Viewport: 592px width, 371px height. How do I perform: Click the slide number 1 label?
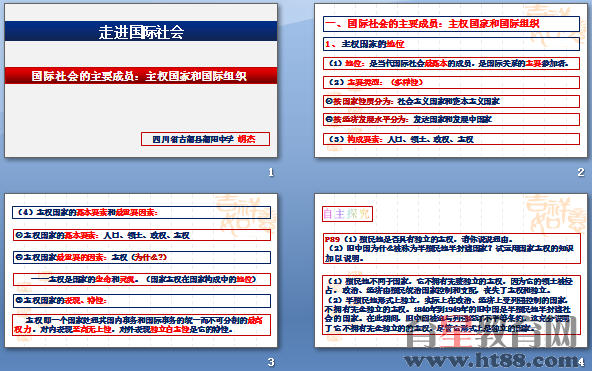271,172
